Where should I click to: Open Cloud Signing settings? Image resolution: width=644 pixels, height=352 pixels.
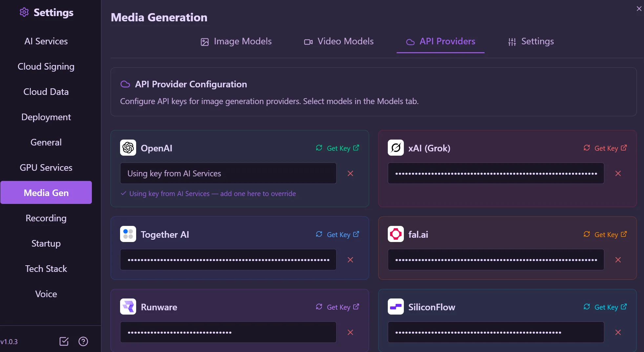(x=46, y=66)
